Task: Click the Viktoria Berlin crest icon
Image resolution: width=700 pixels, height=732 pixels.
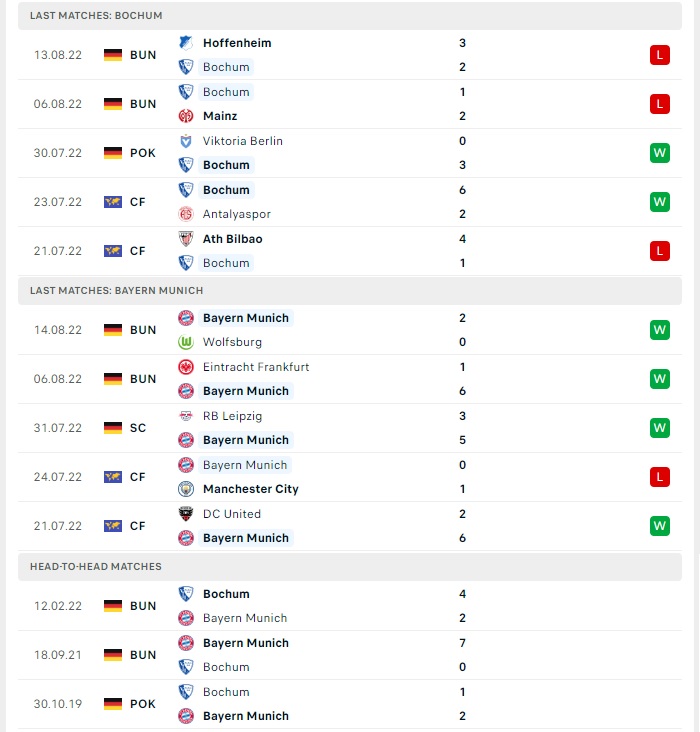Action: coord(186,141)
